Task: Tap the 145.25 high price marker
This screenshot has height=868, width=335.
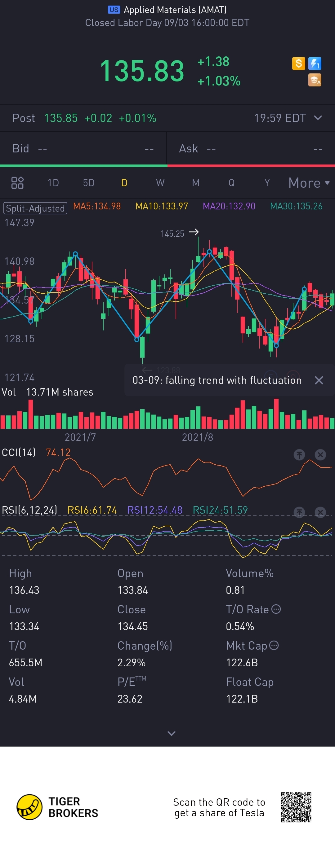Action: click(172, 234)
